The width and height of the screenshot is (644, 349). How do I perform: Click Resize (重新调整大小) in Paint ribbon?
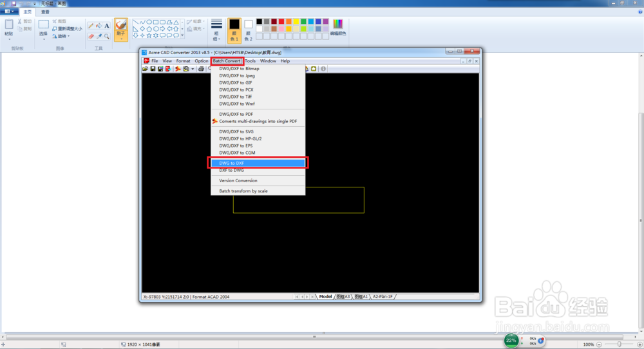click(67, 29)
